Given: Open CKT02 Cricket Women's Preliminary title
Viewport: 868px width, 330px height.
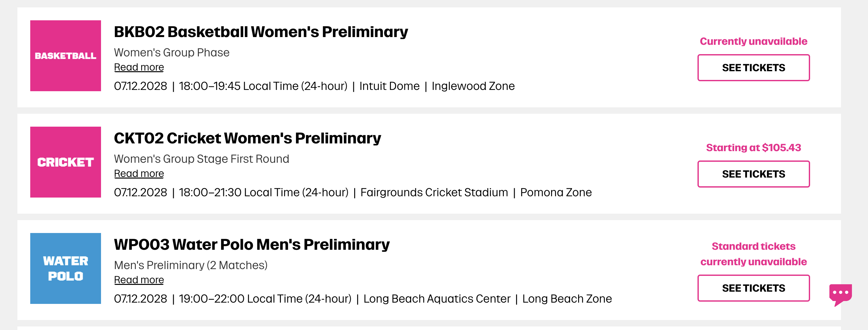Looking at the screenshot, I should 247,138.
